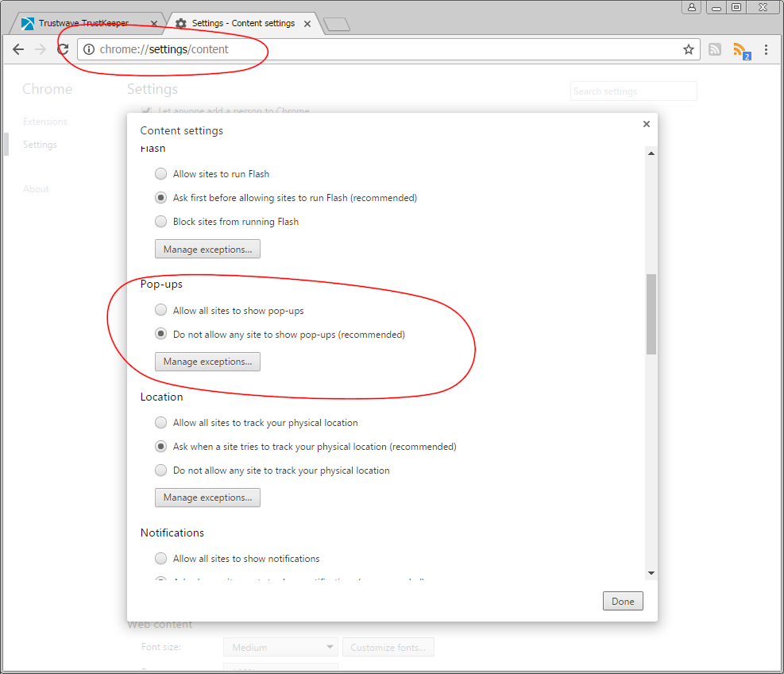The height and width of the screenshot is (674, 784).
Task: Bookmark this page with the star icon
Action: (x=689, y=49)
